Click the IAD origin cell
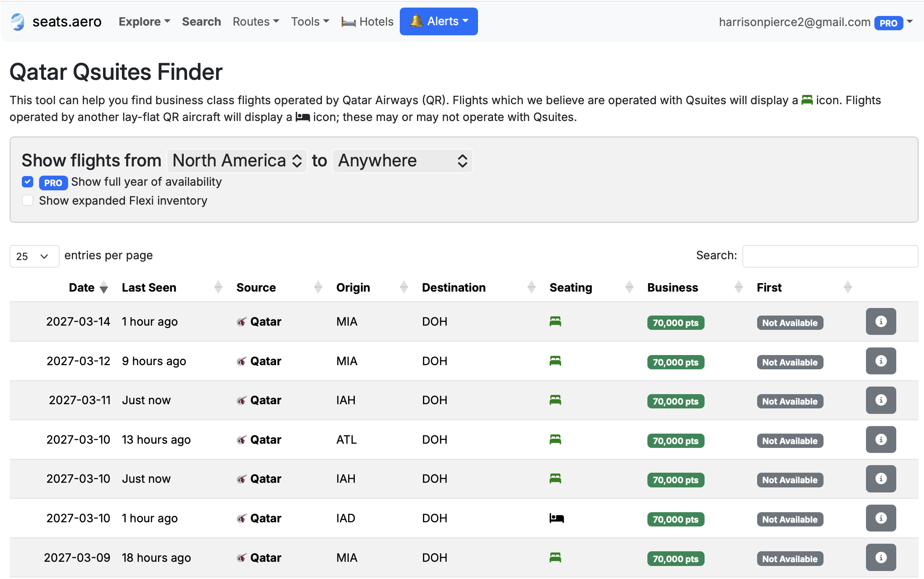The image size is (924, 579). click(x=346, y=518)
